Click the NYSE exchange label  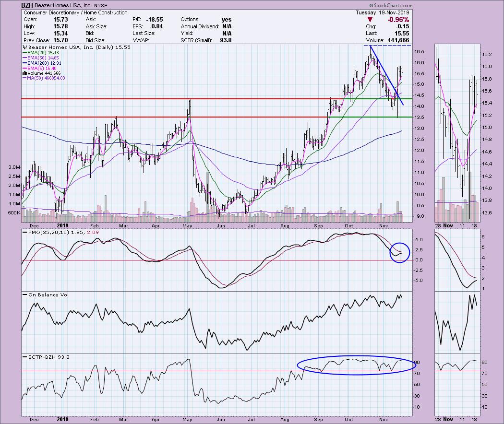coord(101,5)
